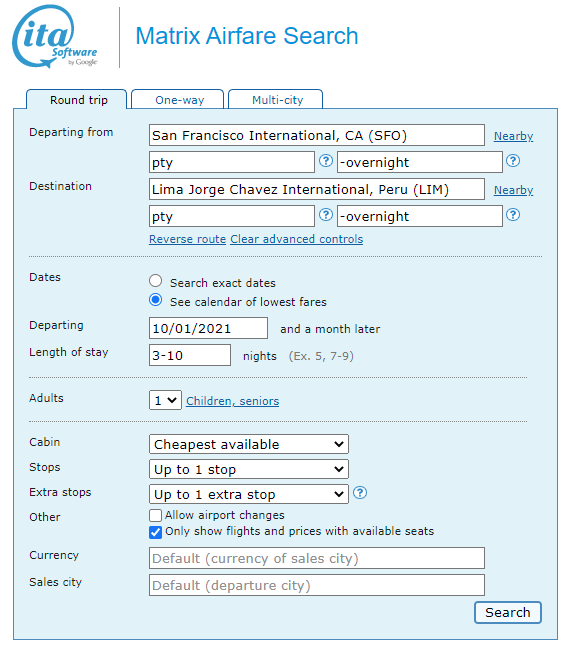
Task: Open help icon beside departure extension codes field
Action: [x=513, y=161]
